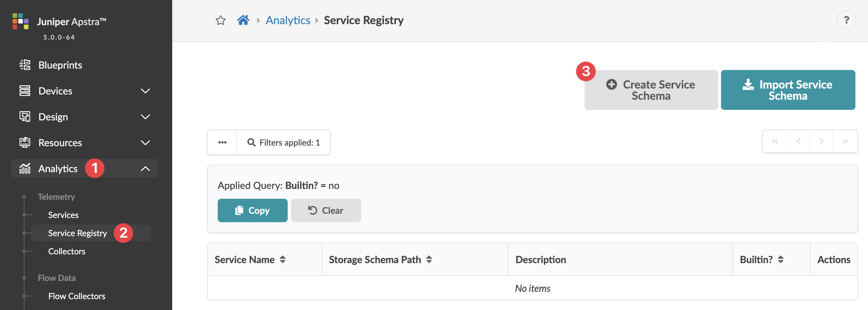Collapse the Analytics menu chevron
The image size is (868, 310).
point(145,169)
